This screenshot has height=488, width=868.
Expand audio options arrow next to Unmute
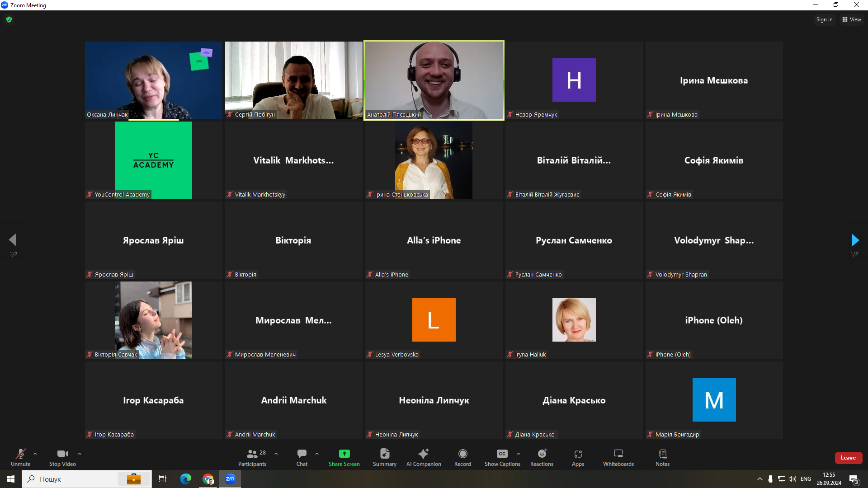(x=35, y=454)
